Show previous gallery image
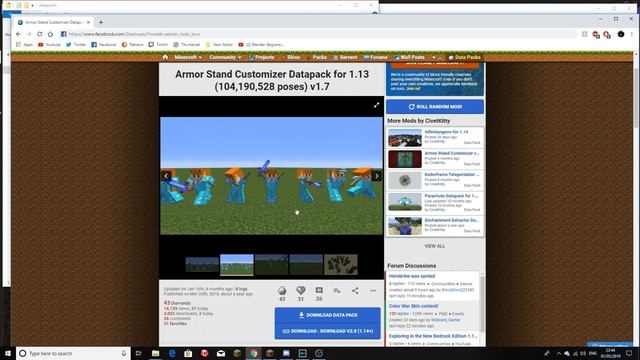The height and width of the screenshot is (360, 640). pos(166,176)
